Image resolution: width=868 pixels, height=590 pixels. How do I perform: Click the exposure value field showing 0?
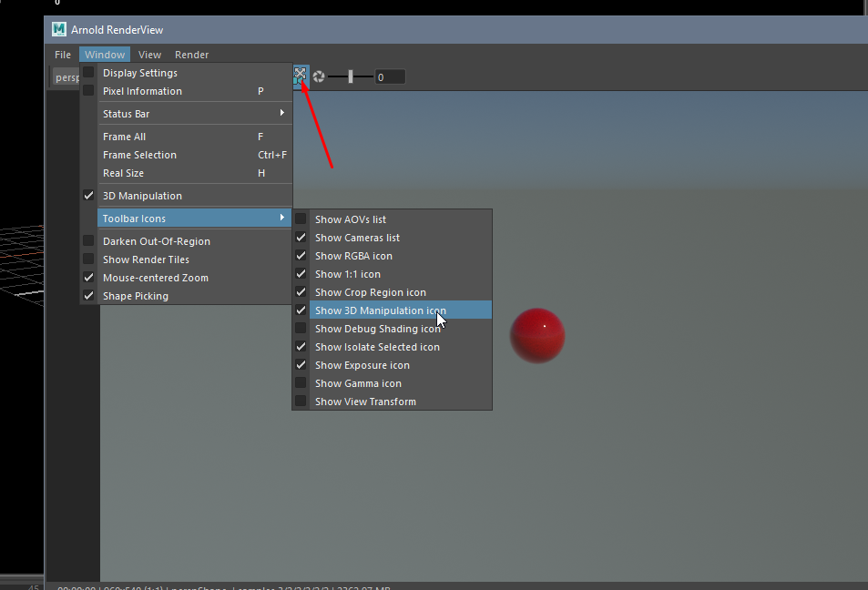pyautogui.click(x=390, y=76)
